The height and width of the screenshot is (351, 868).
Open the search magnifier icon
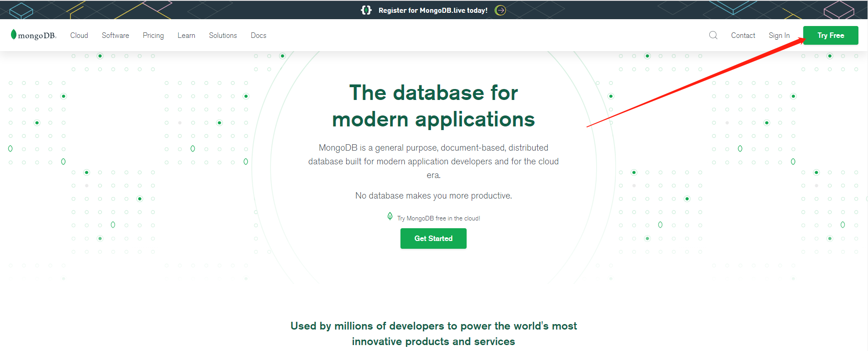[x=713, y=35]
